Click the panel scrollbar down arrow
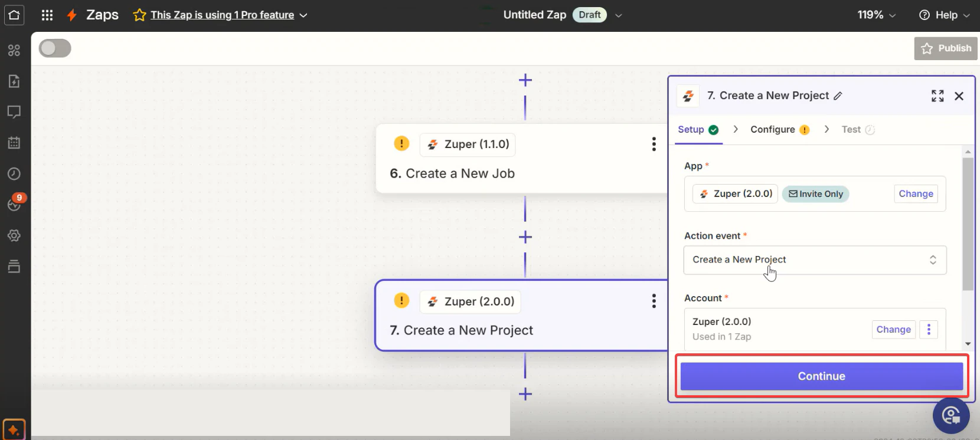This screenshot has width=980, height=440. point(968,344)
